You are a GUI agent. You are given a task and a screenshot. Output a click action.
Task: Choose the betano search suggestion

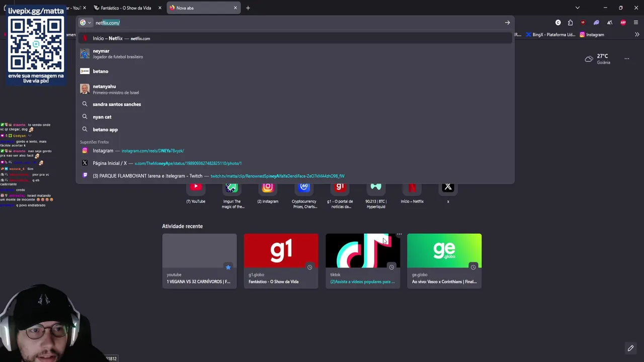[295, 71]
